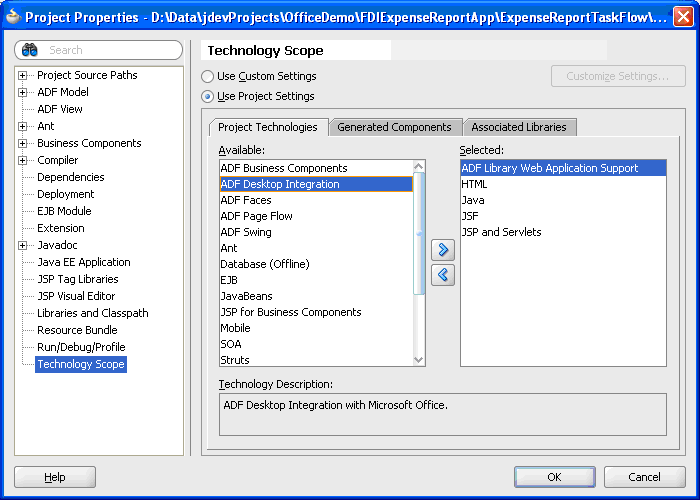The image size is (700, 500).
Task: Select SOA in Available list
Action: 317,344
